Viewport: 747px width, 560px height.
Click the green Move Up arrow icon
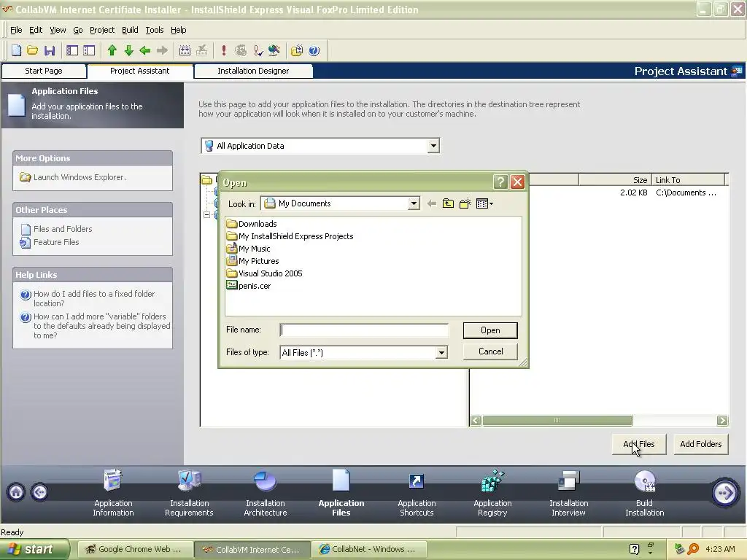click(112, 50)
